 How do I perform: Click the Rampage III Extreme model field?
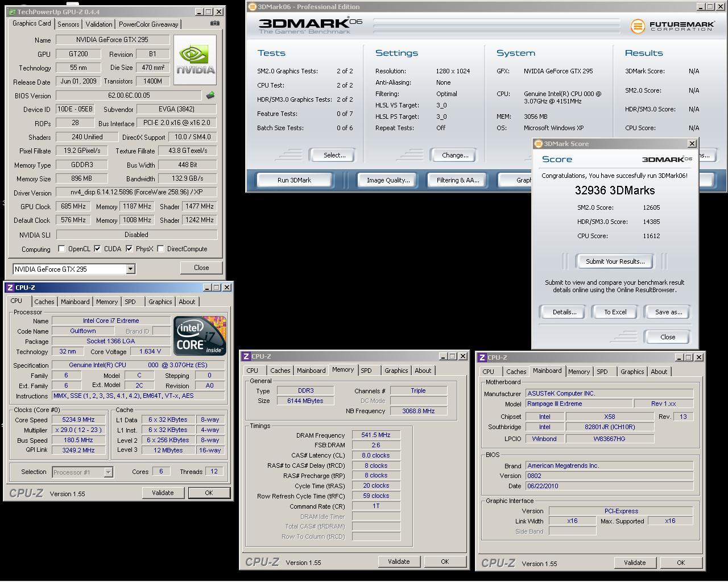pyautogui.click(x=579, y=404)
